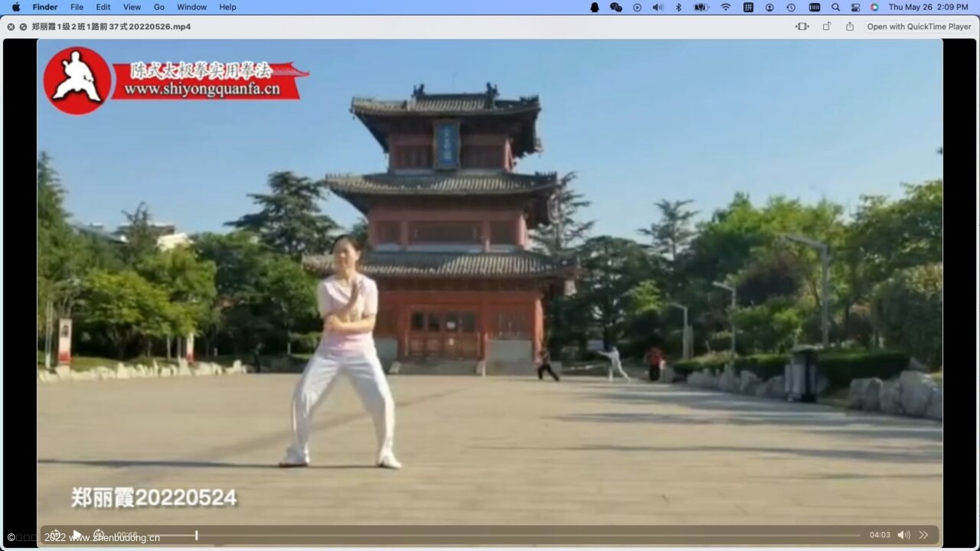Viewport: 980px width, 551px height.
Task: Expand more playback options double-chevron
Action: click(924, 535)
